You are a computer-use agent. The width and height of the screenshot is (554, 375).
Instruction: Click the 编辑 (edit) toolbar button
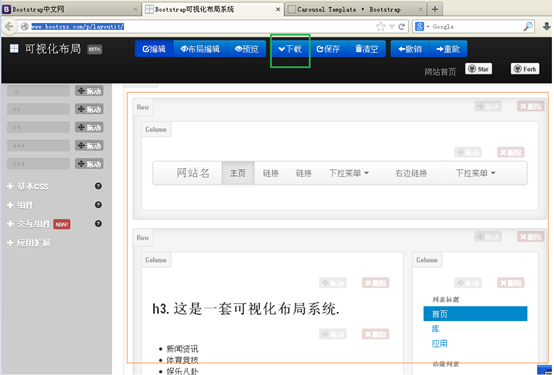tap(154, 49)
